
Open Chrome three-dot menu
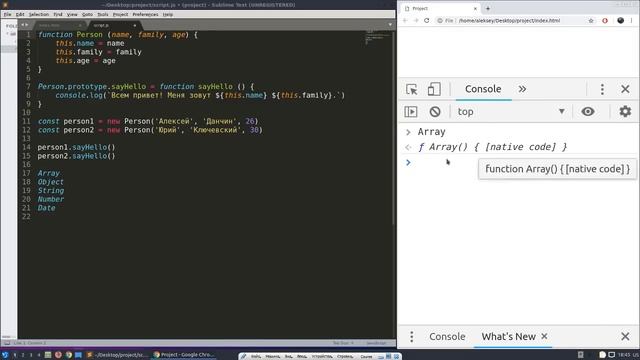(x=631, y=20)
